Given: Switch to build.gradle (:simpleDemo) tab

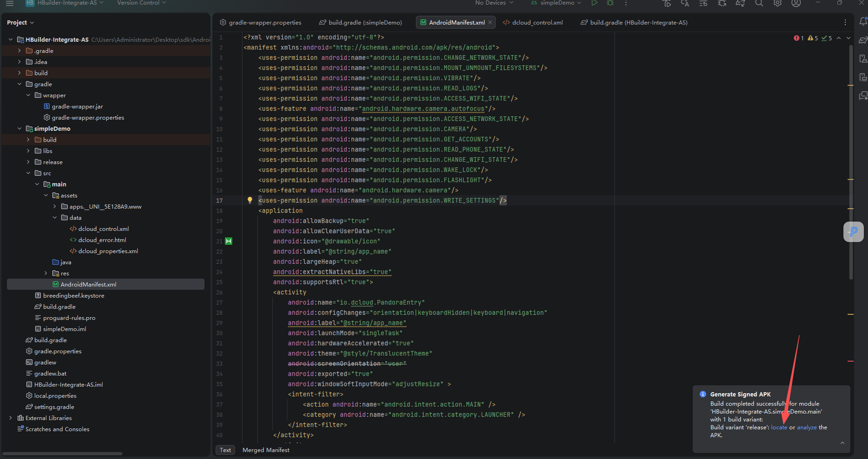Looking at the screenshot, I should pyautogui.click(x=360, y=22).
